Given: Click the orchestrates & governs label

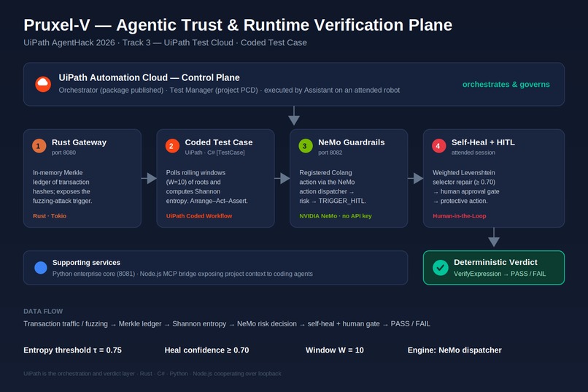Looking at the screenshot, I should click(506, 85).
